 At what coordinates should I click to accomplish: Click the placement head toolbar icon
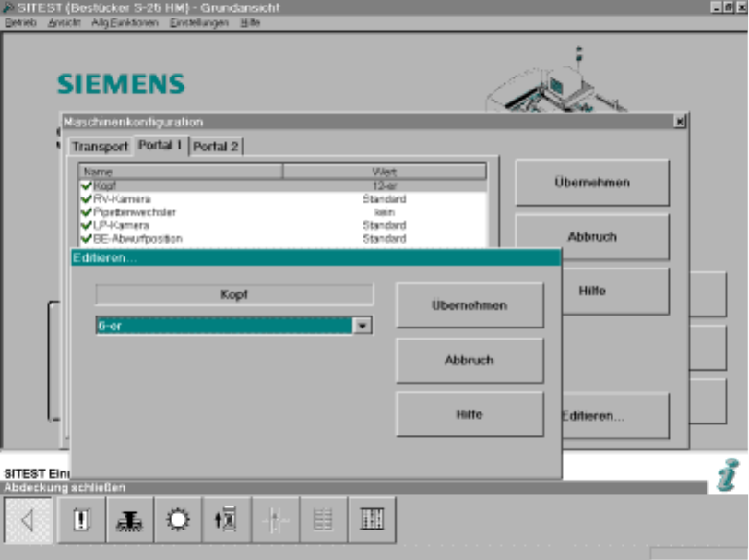[x=130, y=519]
